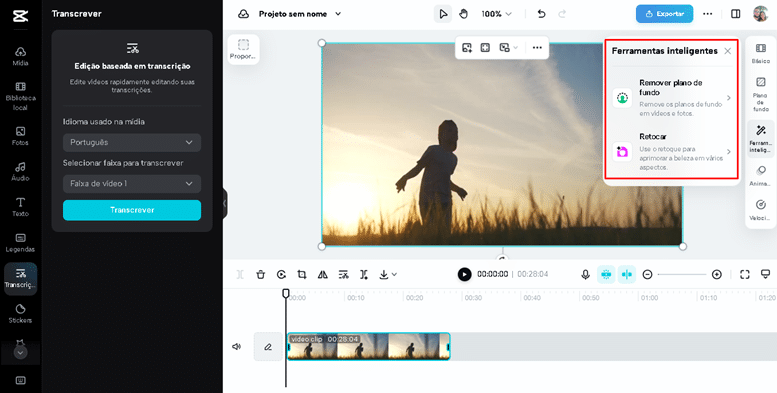777x393 pixels.
Task: Click the Transcrever button
Action: [x=132, y=210]
